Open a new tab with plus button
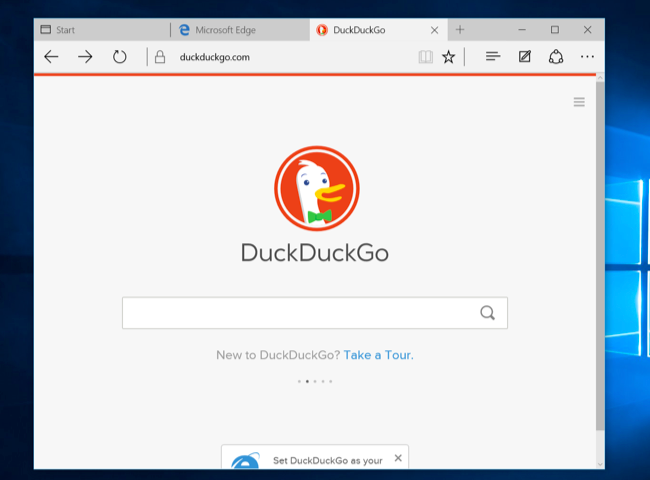 pyautogui.click(x=460, y=29)
